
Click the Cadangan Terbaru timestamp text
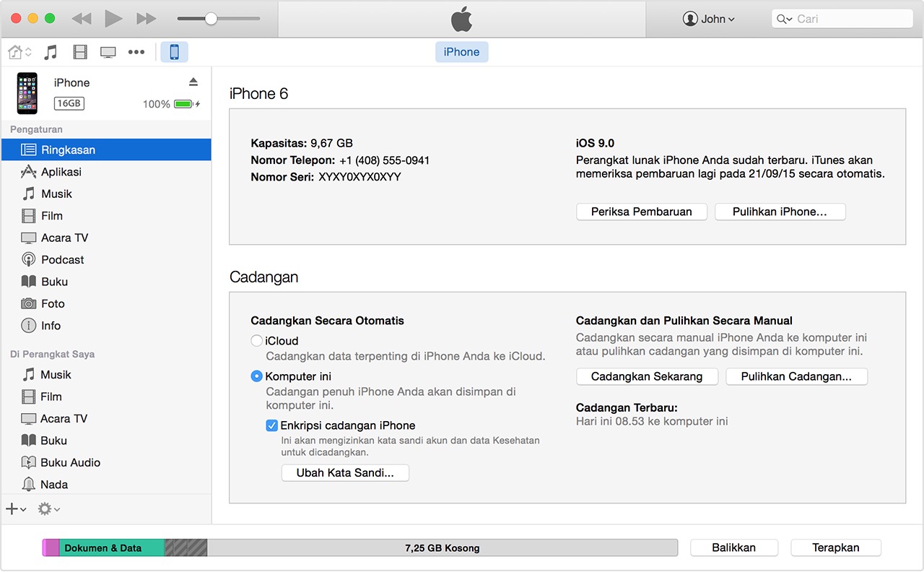click(652, 421)
